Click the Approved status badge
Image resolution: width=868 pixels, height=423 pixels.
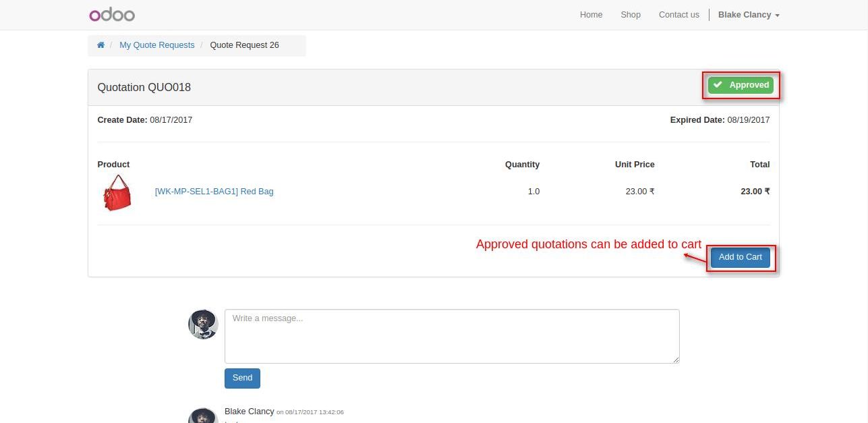[x=741, y=85]
